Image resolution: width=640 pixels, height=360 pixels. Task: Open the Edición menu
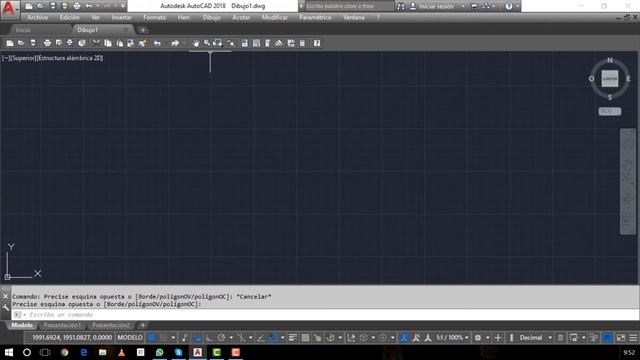70,18
